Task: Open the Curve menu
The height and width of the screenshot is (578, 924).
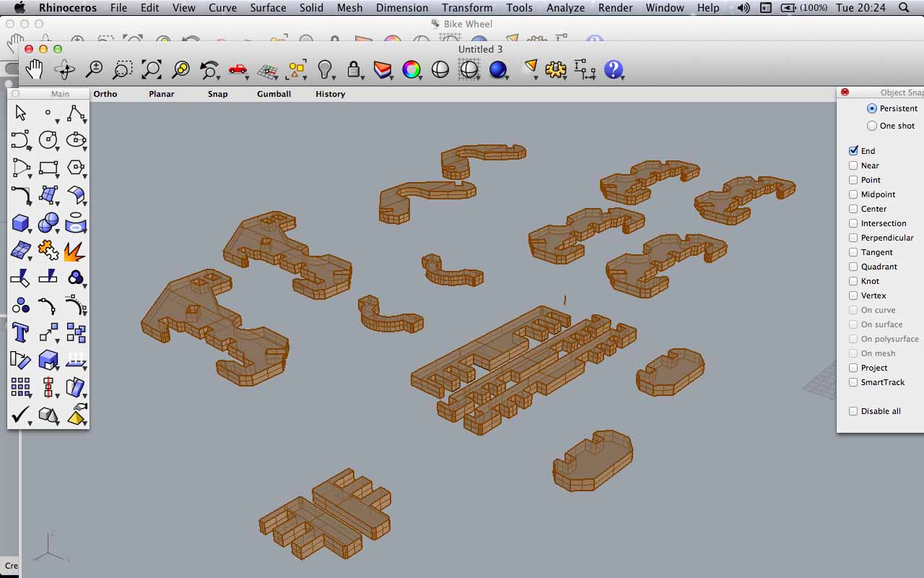Action: (x=222, y=8)
